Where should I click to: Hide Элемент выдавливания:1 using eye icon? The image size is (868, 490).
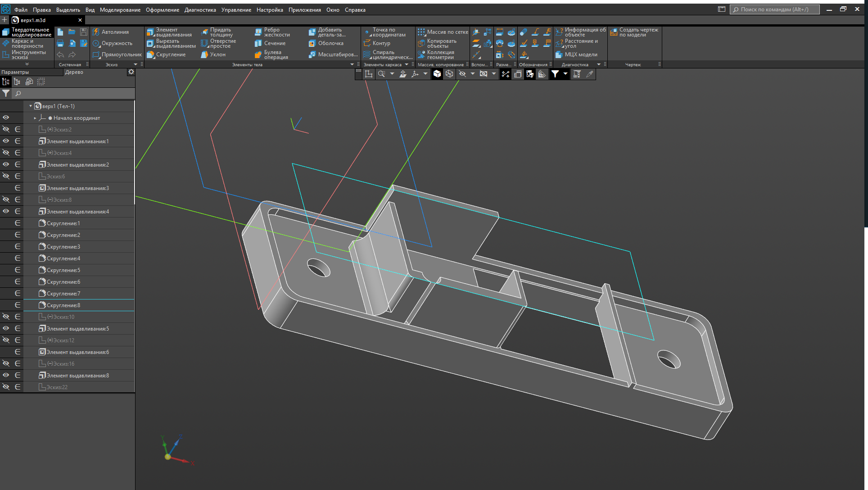6,141
